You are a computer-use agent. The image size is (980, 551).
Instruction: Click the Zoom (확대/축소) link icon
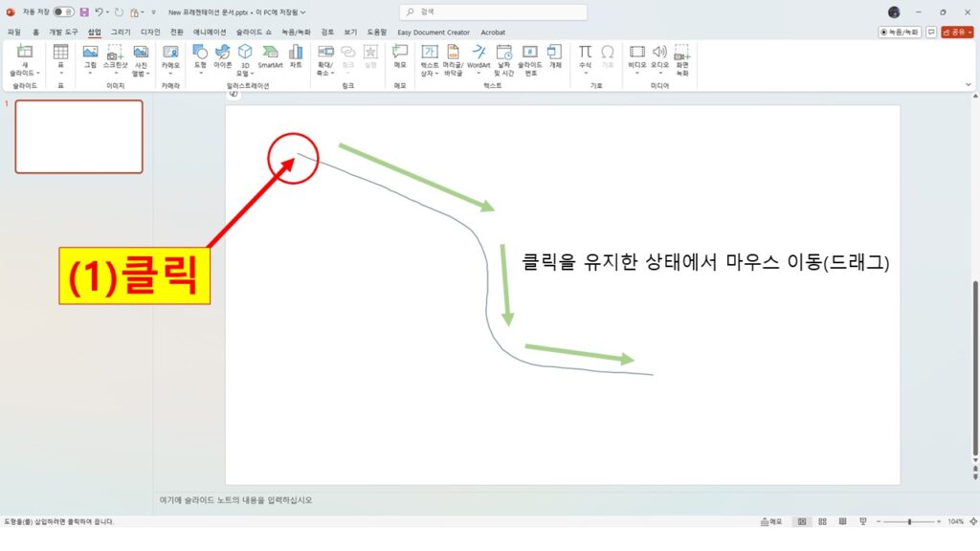point(325,52)
